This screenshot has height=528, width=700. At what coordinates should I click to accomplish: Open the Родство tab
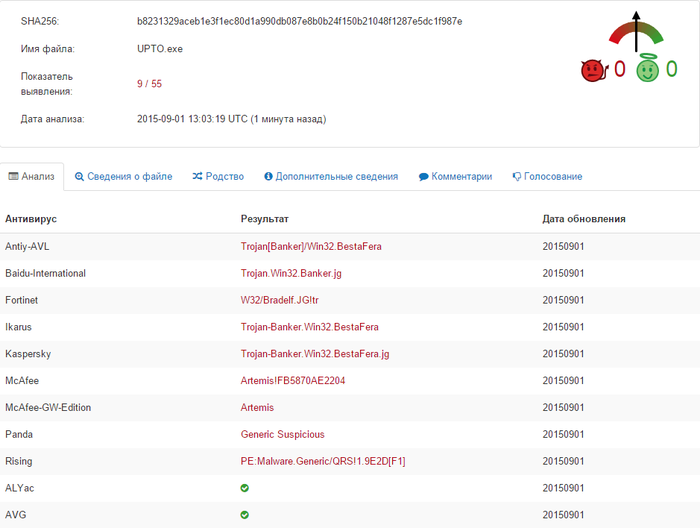(218, 176)
